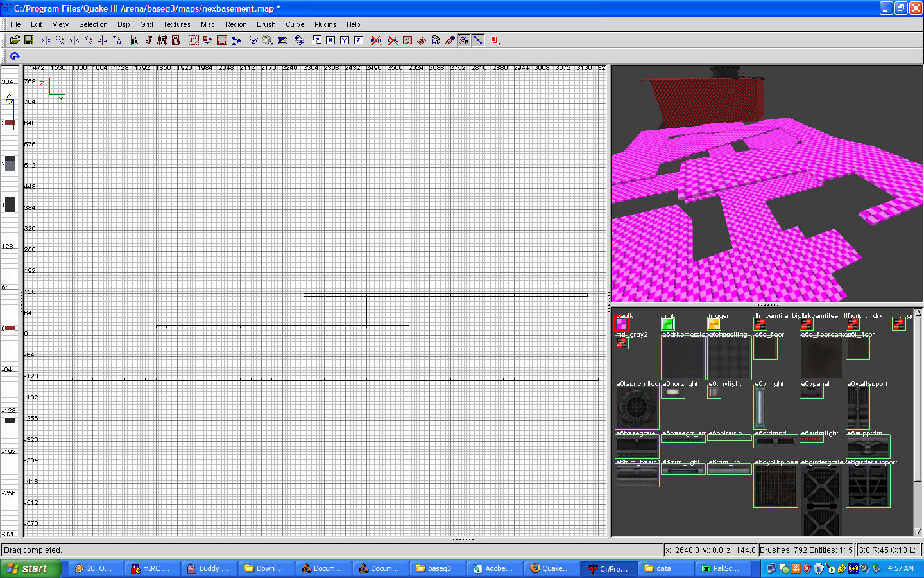Toggle the Z axis scale lock
The height and width of the screenshot is (578, 924).
click(359, 40)
